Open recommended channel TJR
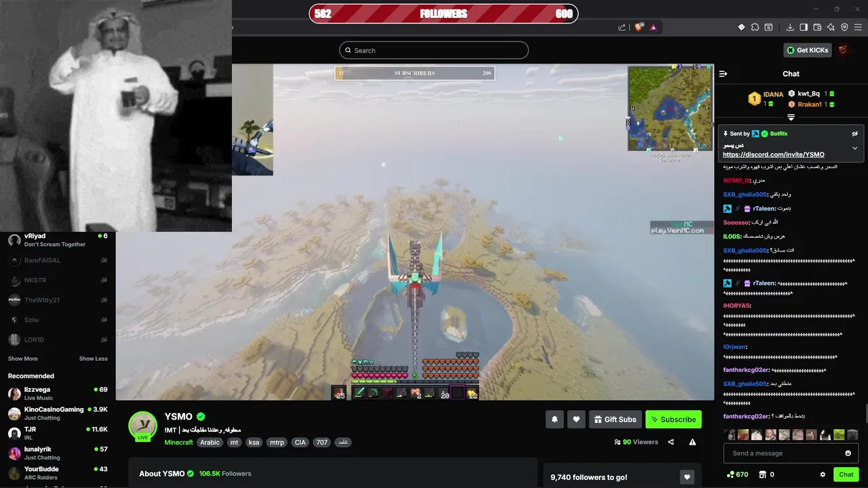868x488 pixels. [x=58, y=433]
